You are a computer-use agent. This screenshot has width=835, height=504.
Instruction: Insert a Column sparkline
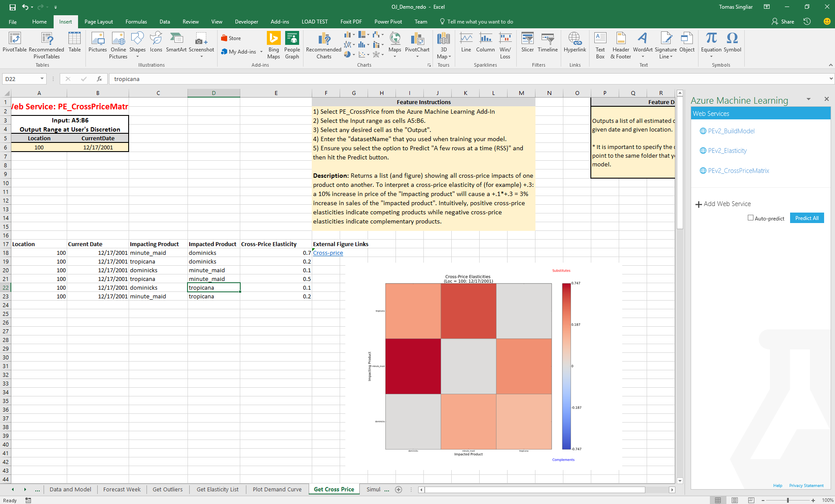click(x=485, y=42)
